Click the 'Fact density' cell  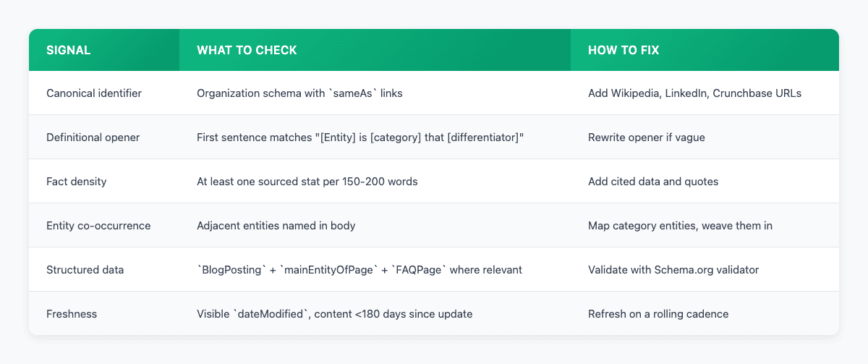click(104, 181)
